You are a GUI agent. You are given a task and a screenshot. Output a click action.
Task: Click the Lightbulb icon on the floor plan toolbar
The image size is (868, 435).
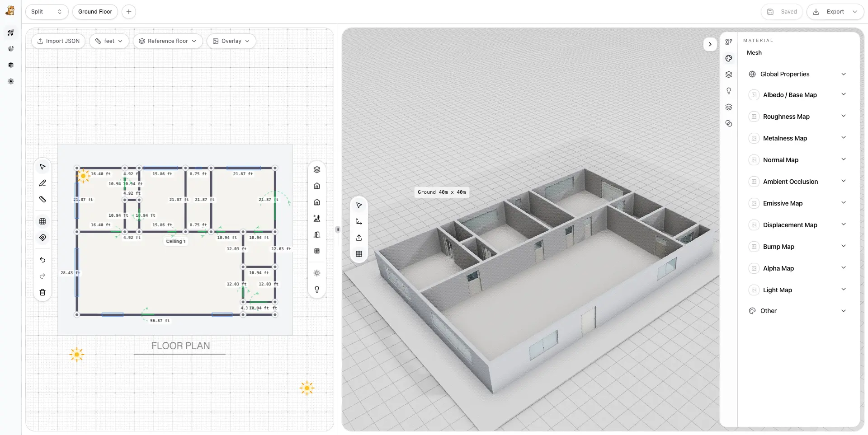tap(317, 290)
